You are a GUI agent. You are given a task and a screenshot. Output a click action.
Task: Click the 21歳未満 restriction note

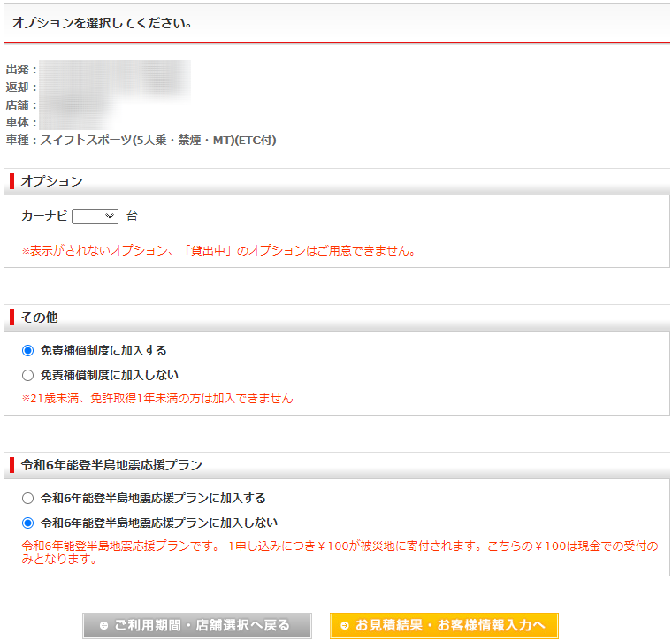click(157, 398)
